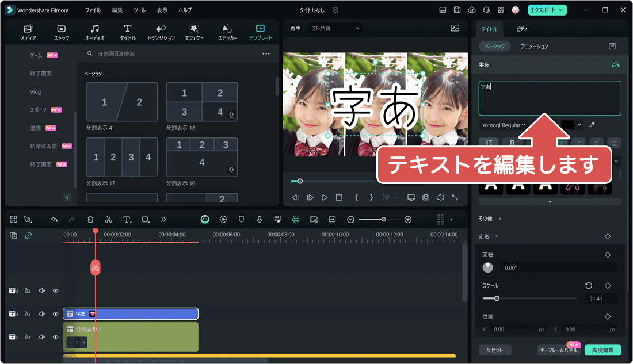The height and width of the screenshot is (364, 633).
Task: Mute the 字あ track's speaker toggle
Action: coord(41,313)
